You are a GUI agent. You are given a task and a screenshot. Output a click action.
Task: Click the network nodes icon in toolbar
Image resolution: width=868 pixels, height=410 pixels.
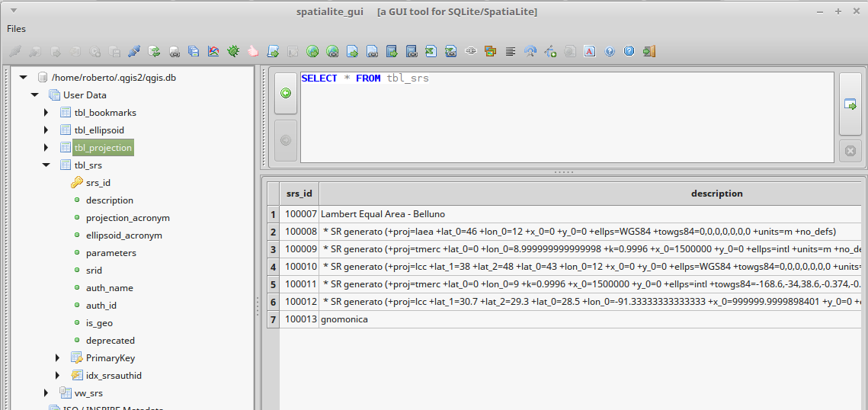coord(471,52)
